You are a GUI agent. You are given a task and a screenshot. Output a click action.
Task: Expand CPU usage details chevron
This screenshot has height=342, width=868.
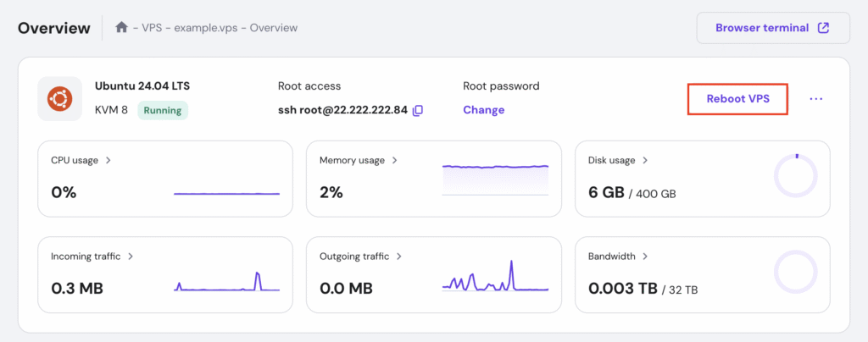[x=108, y=160]
